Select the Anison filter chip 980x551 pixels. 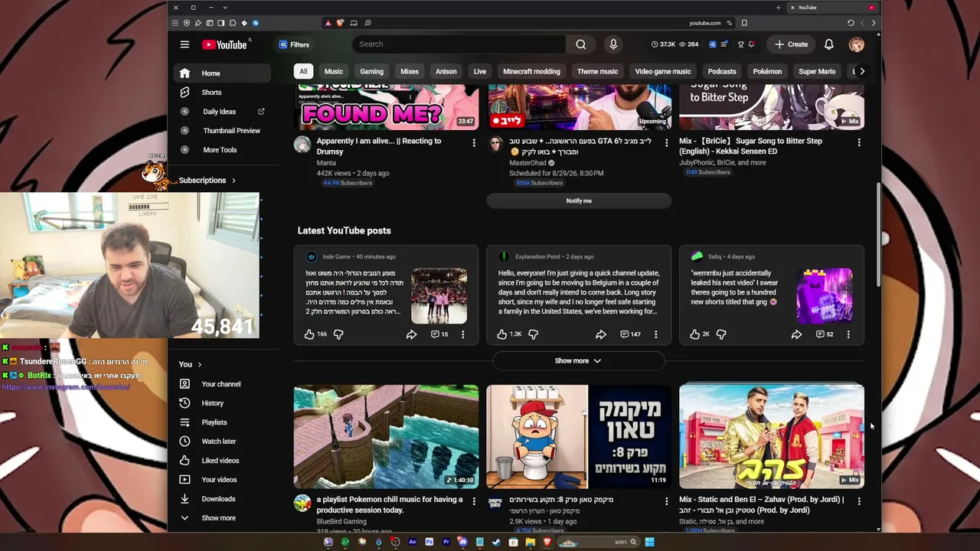(446, 71)
